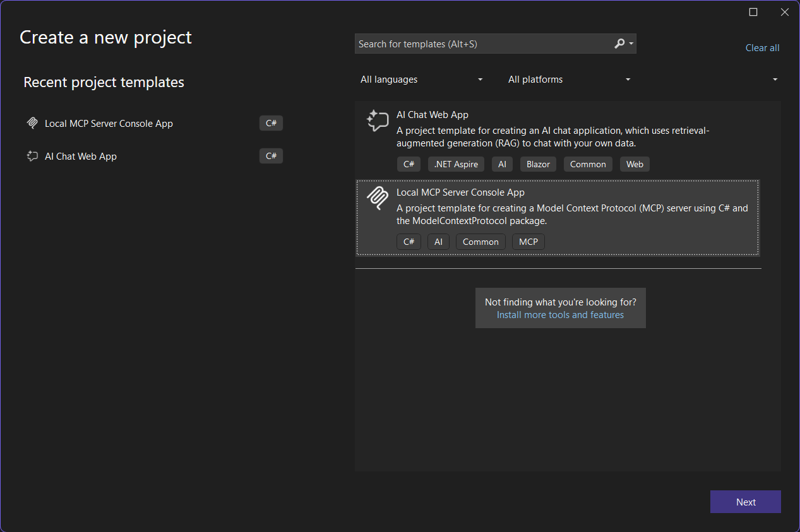Click the Clear all link
Viewport: 800px width, 532px height.
(x=762, y=48)
